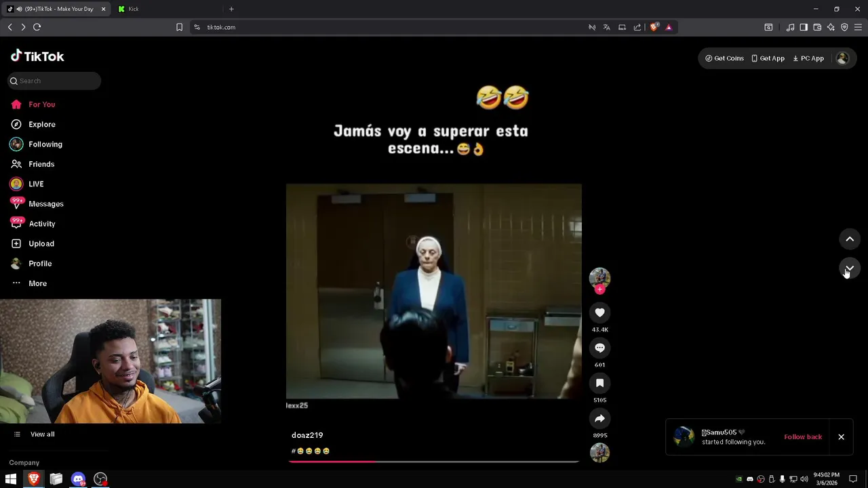This screenshot has height=488, width=868.
Task: Open the Explore page
Action: 33,124
